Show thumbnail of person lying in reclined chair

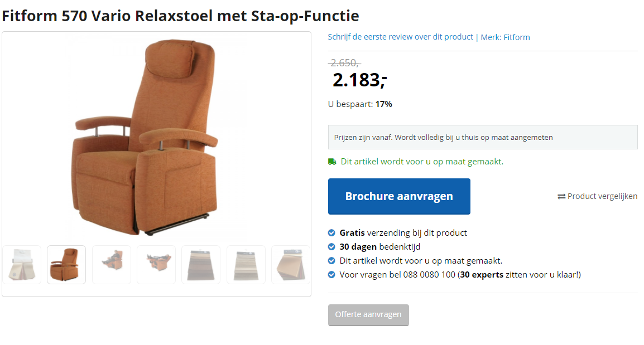pyautogui.click(x=156, y=265)
